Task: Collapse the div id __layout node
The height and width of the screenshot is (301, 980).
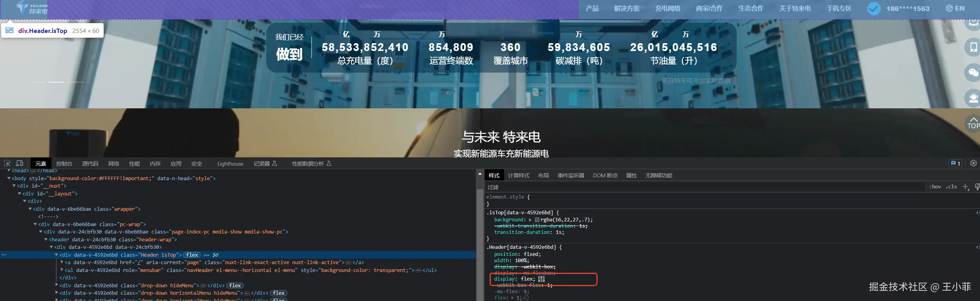Action: point(20,193)
